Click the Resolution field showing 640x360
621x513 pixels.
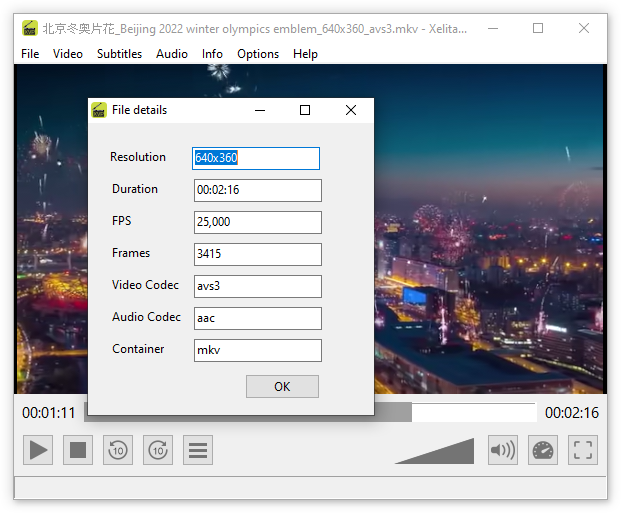pyautogui.click(x=256, y=158)
